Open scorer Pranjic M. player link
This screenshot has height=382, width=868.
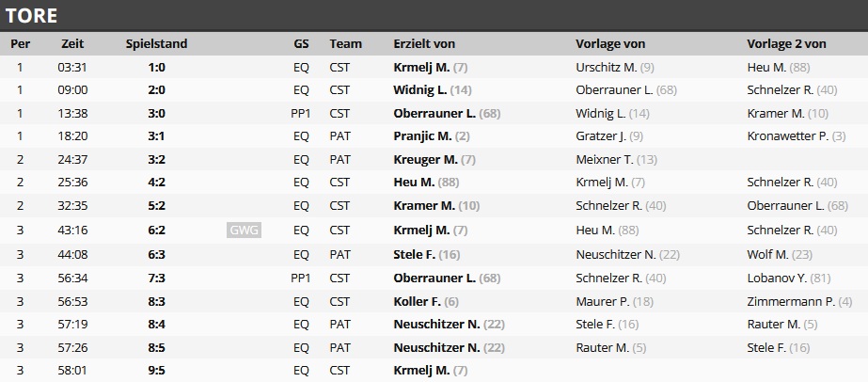(x=422, y=136)
